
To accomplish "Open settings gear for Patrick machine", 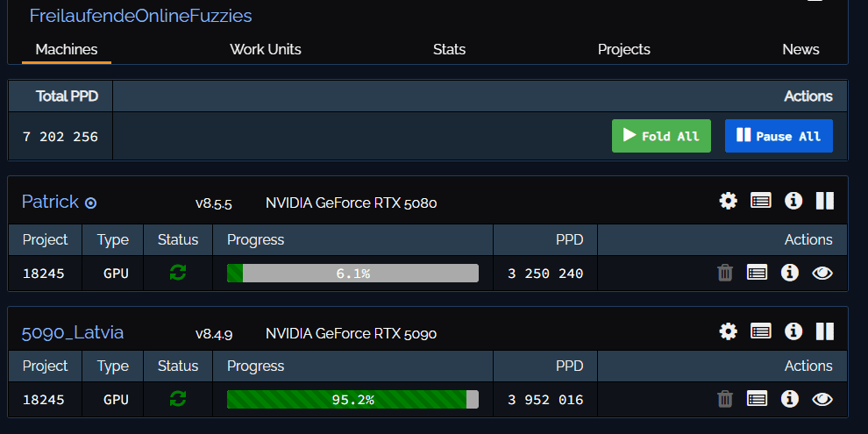I will click(728, 202).
